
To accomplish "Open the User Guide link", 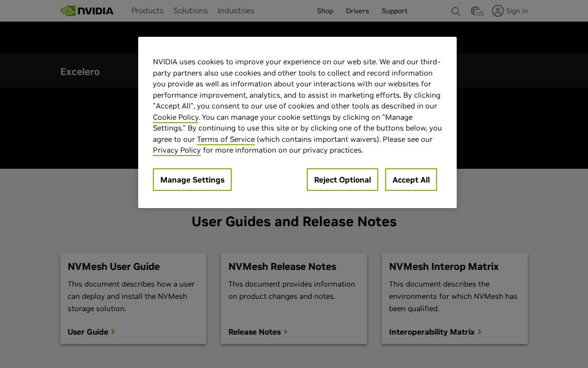I will (88, 332).
